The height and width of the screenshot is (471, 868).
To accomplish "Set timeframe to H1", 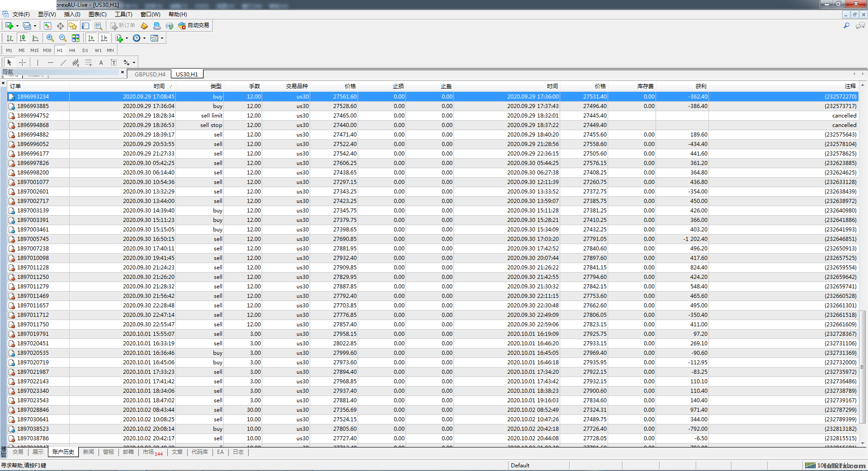I will coord(60,50).
